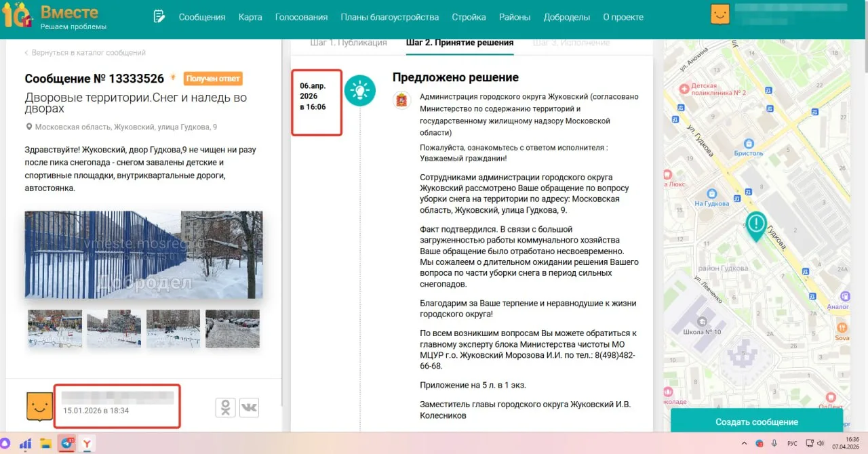Image resolution: width=868 pixels, height=454 pixels.
Task: Click the Создать сообщение button
Action: (757, 421)
